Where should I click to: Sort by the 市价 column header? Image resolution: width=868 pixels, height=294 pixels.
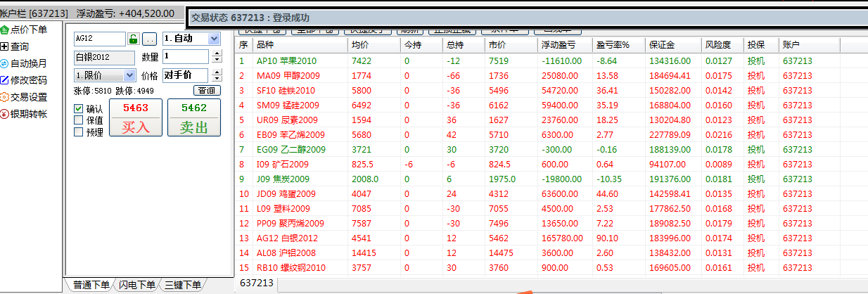coord(511,44)
